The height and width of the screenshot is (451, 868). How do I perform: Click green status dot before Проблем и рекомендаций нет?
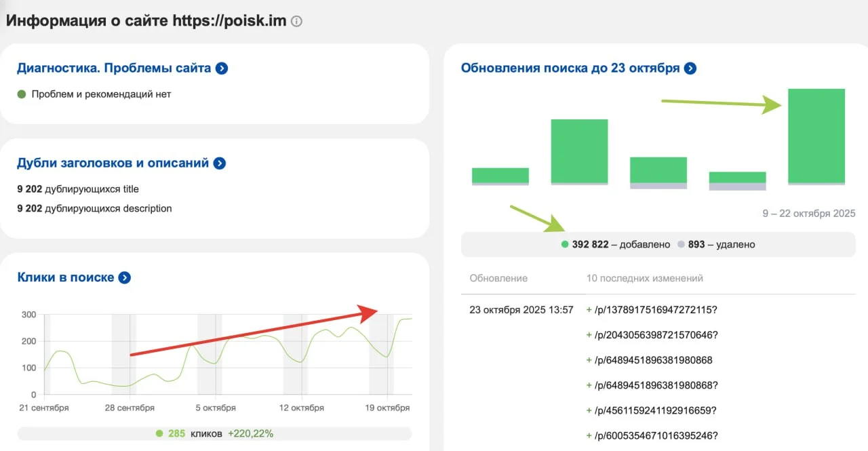pos(22,94)
